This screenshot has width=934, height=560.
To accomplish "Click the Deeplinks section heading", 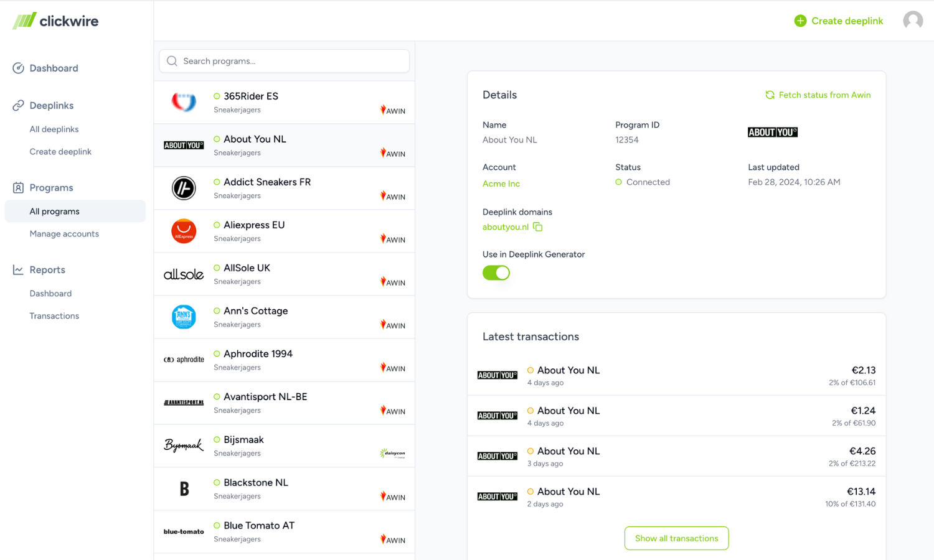I will tap(52, 106).
